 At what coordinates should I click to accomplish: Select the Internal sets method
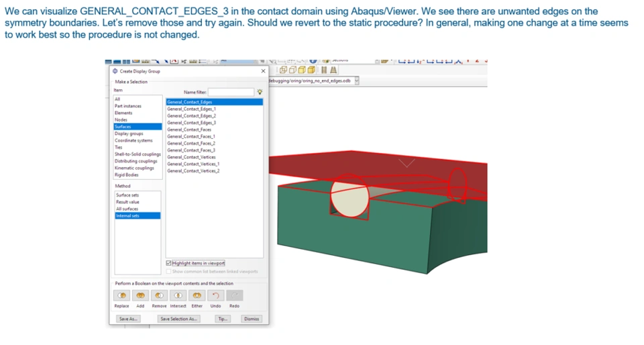coord(138,215)
